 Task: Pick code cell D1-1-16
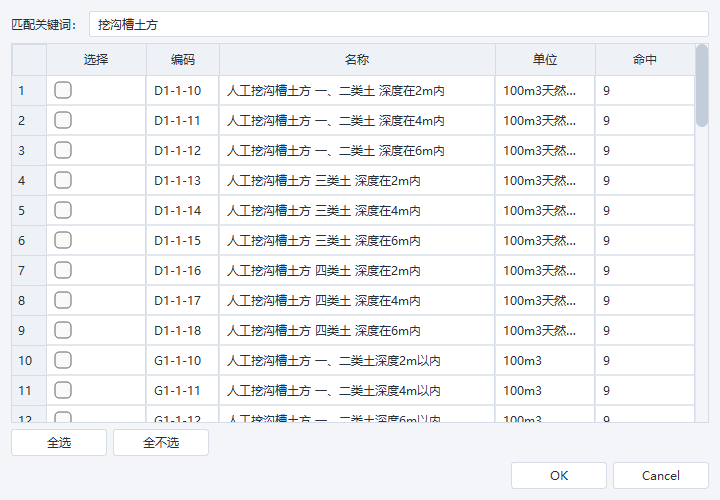(183, 270)
